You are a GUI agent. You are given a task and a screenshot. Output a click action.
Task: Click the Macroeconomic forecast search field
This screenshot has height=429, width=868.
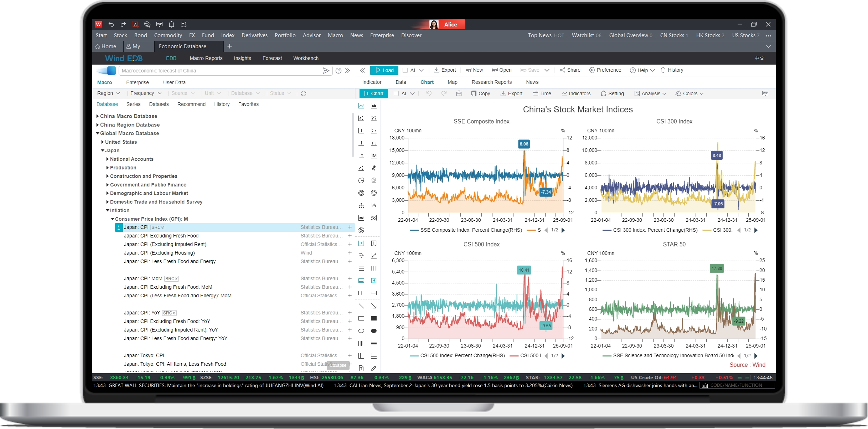(219, 71)
